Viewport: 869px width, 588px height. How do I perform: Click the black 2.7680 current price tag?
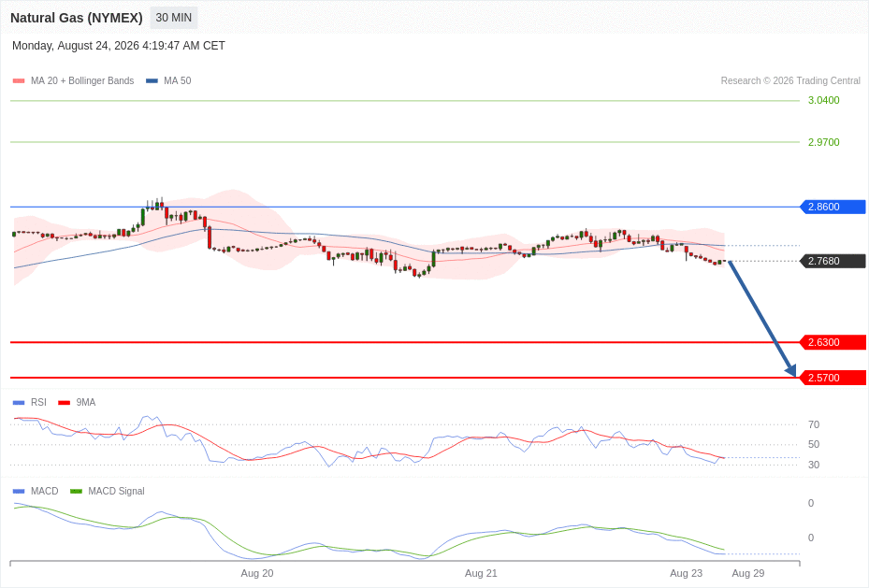833,261
